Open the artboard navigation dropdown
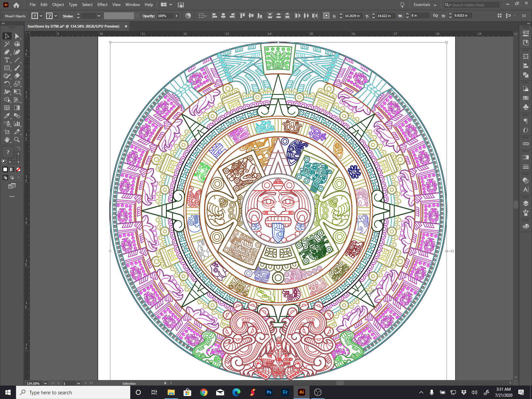Image resolution: width=532 pixels, height=399 pixels. click(x=78, y=383)
